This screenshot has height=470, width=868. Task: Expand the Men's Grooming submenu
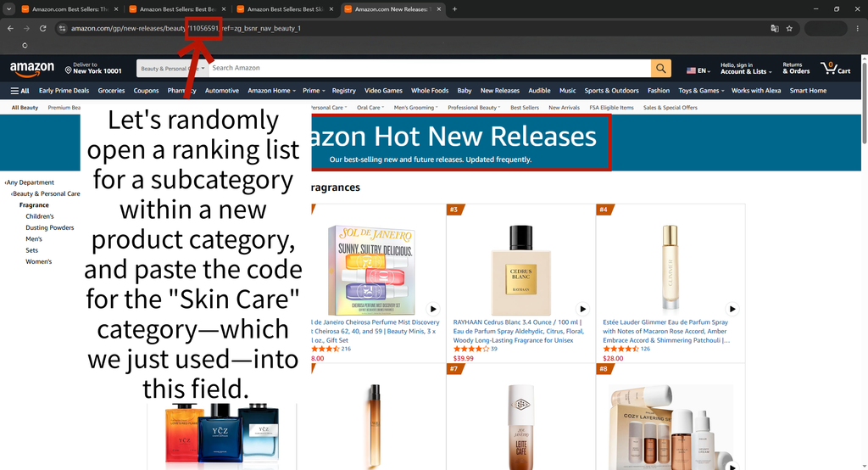[x=415, y=108]
